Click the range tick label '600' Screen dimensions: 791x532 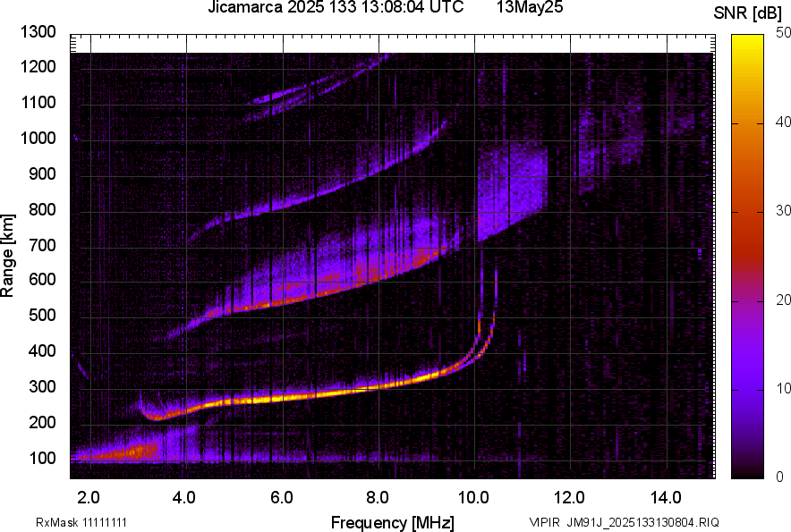tap(42, 279)
